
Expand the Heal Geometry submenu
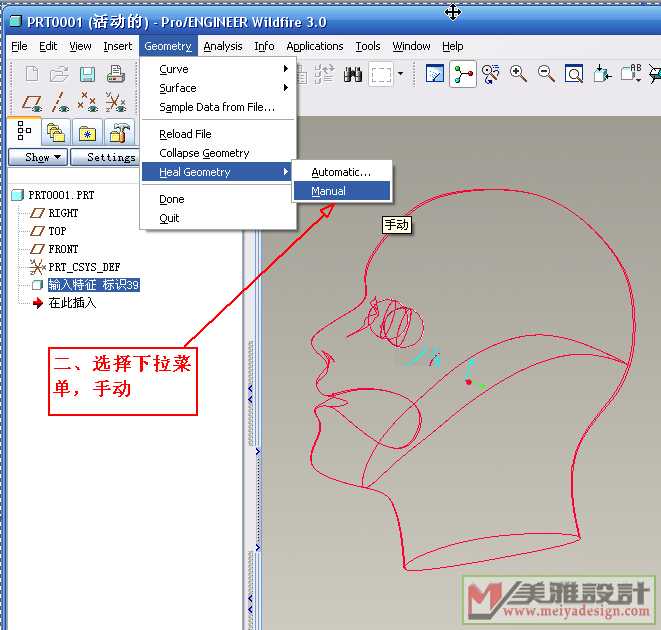click(217, 172)
